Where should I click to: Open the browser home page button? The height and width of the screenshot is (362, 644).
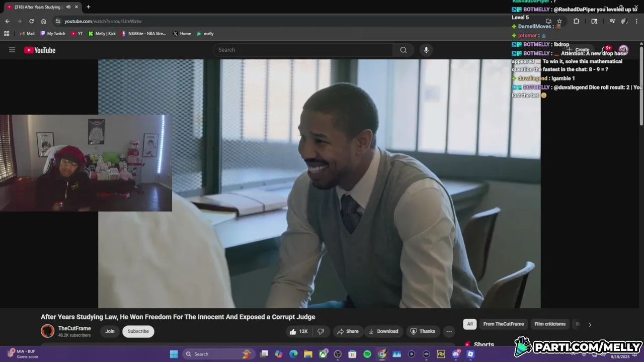tap(44, 21)
